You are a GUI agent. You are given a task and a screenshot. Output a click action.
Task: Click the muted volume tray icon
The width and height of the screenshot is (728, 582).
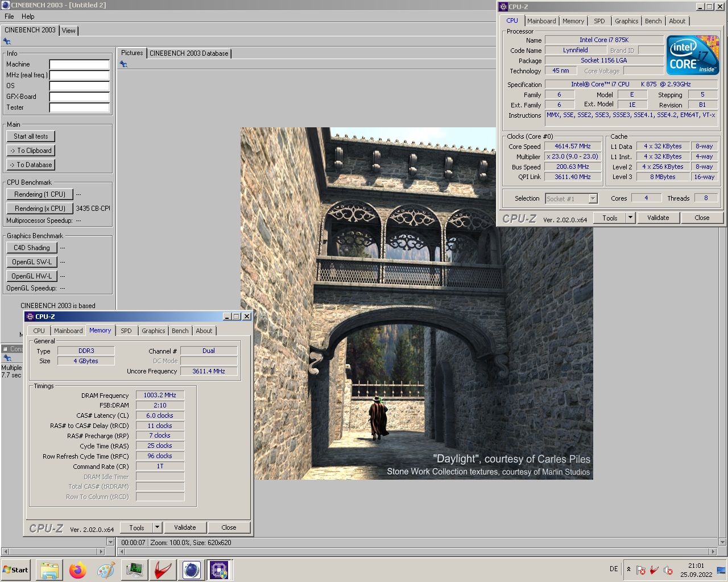pos(668,569)
